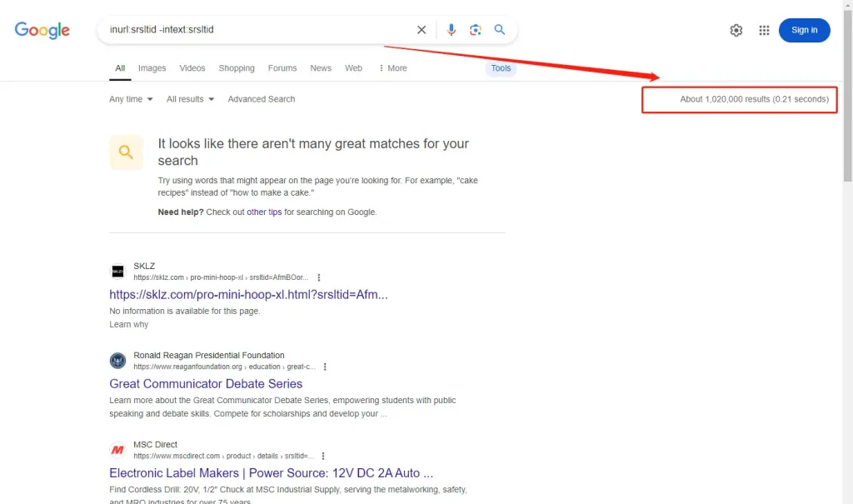Select the All results tab

pyautogui.click(x=120, y=68)
